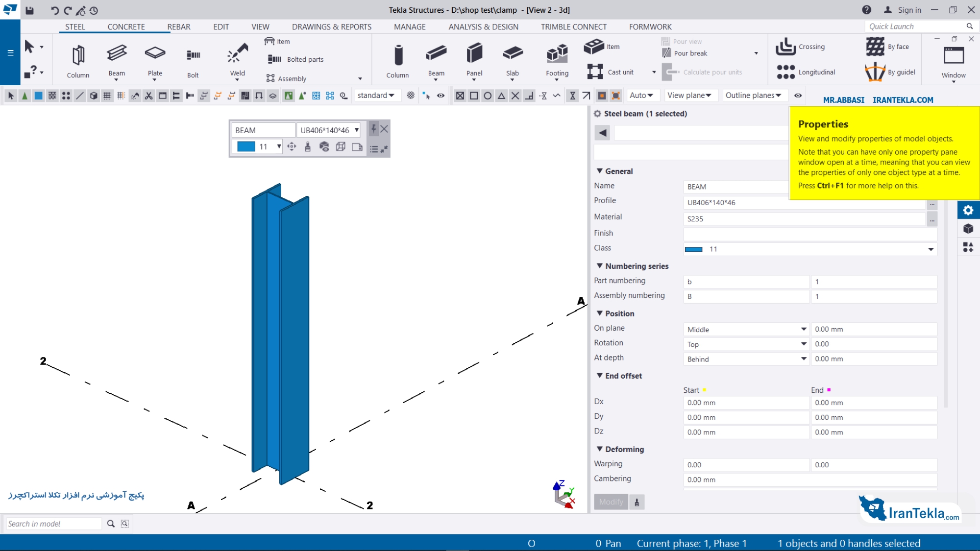Open DRAWINGS & REPORTS tab
Viewport: 980px width, 551px height.
tap(332, 27)
